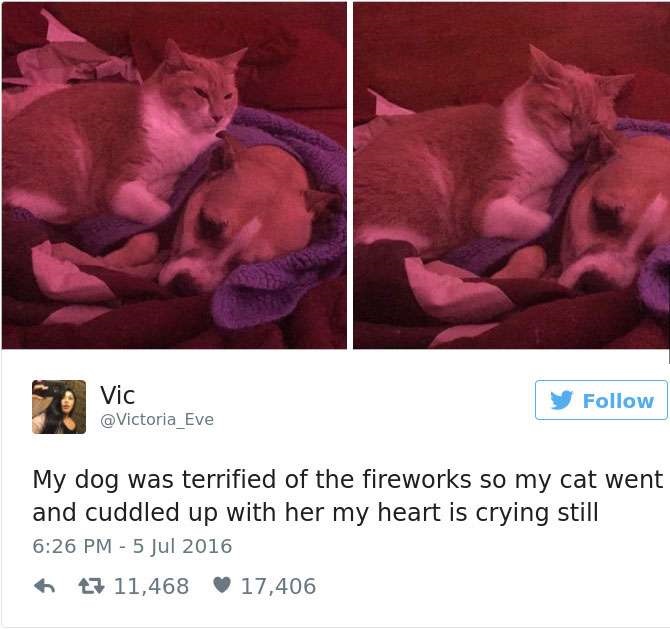
Task: Click the retweet icon
Action: (91, 586)
